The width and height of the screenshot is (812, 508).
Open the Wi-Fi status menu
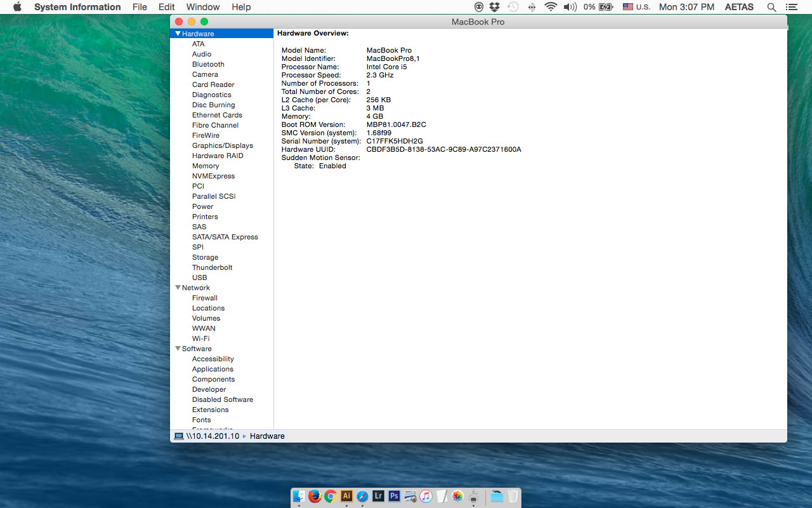[x=551, y=7]
